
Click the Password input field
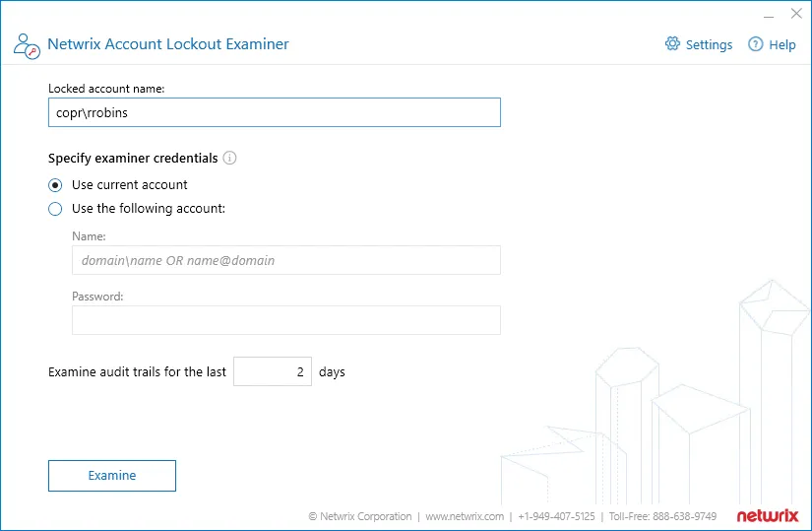pos(286,320)
